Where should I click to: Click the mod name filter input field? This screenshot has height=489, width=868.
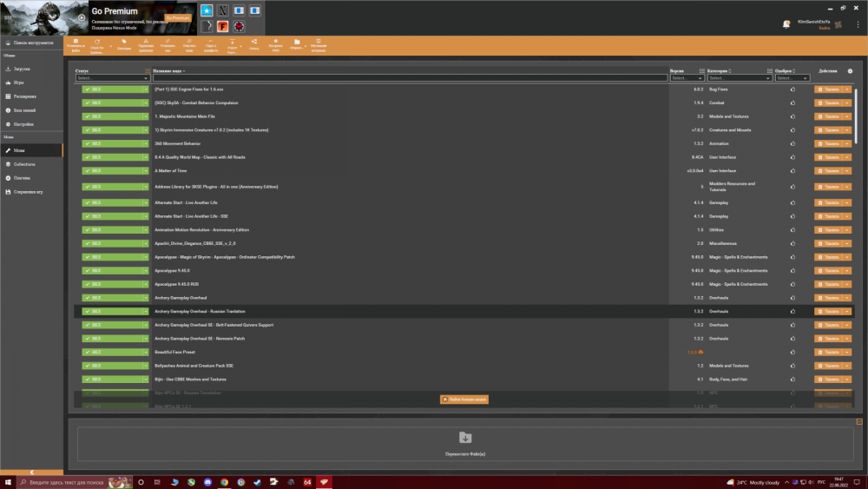(x=410, y=78)
